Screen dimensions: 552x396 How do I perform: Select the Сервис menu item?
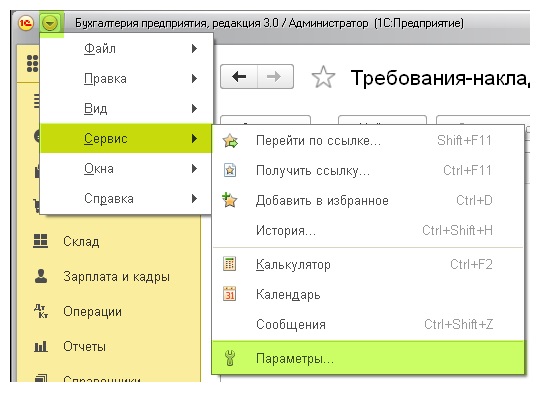coord(126,138)
